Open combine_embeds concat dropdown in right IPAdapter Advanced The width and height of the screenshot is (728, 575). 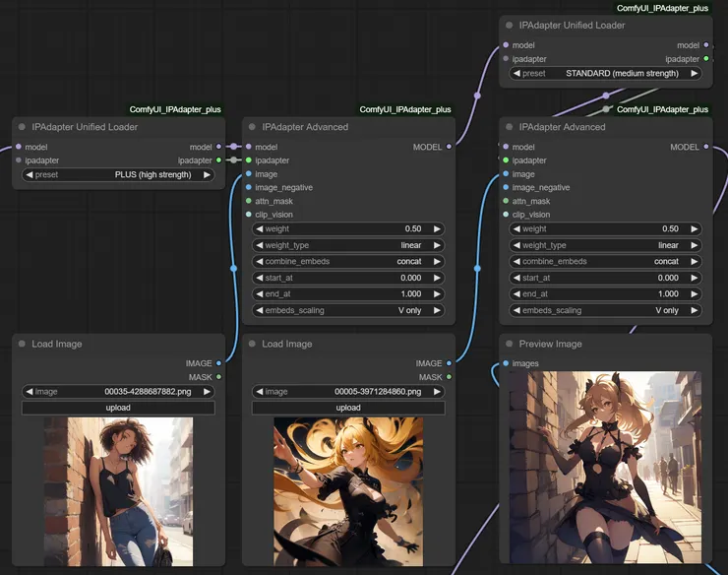(606, 261)
